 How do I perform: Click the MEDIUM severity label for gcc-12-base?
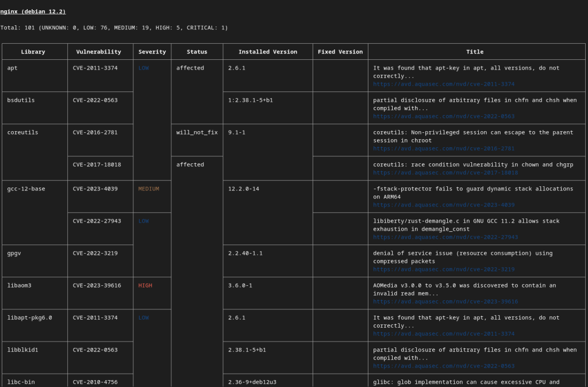pos(148,189)
